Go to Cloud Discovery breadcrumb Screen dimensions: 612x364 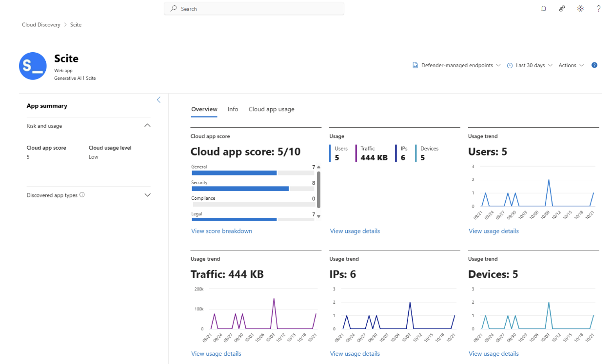tap(41, 24)
